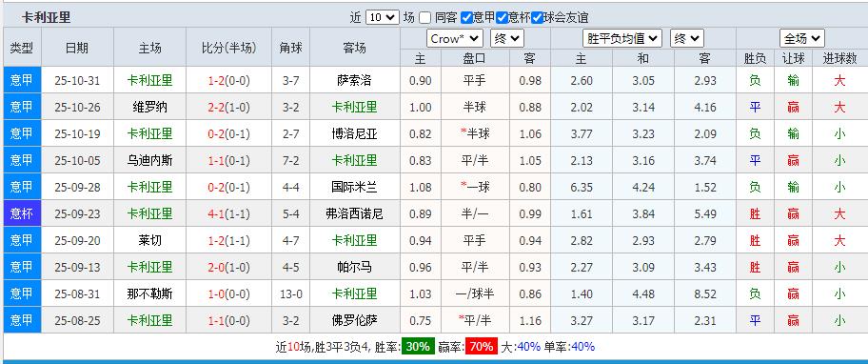The image size is (868, 364).
Task: Click the 5.49 away odds value
Action: (704, 213)
